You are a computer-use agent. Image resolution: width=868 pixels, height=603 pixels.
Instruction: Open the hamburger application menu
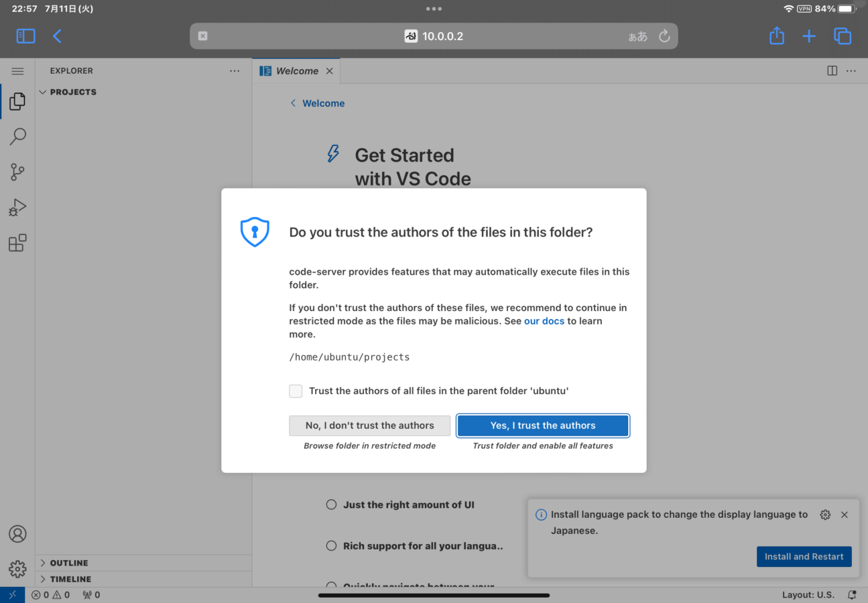coord(17,71)
